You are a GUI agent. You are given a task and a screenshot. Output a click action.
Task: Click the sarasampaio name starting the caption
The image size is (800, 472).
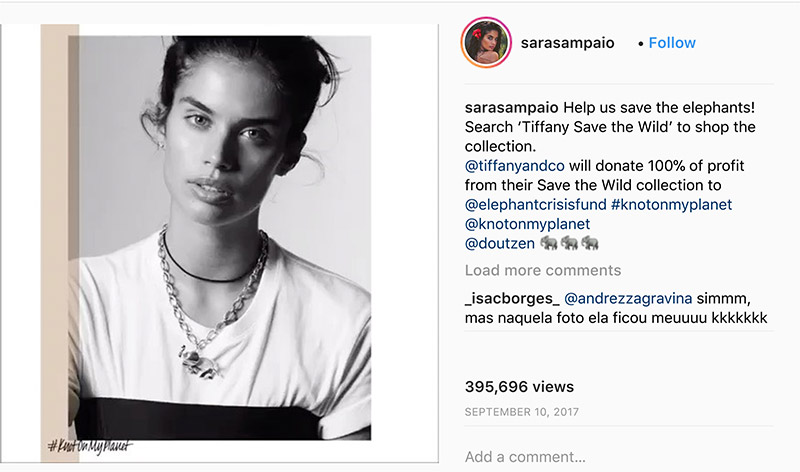[512, 108]
